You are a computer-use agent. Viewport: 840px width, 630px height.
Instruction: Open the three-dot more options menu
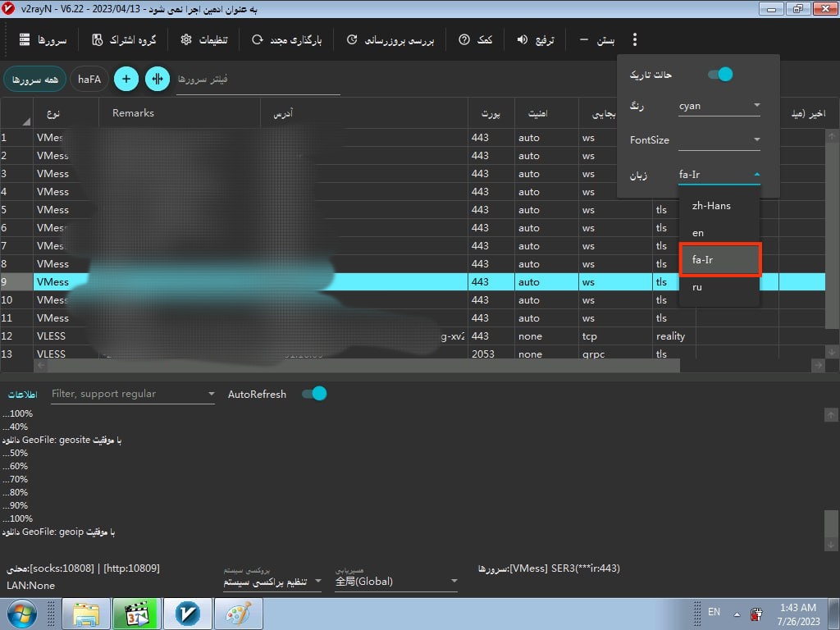pos(634,39)
